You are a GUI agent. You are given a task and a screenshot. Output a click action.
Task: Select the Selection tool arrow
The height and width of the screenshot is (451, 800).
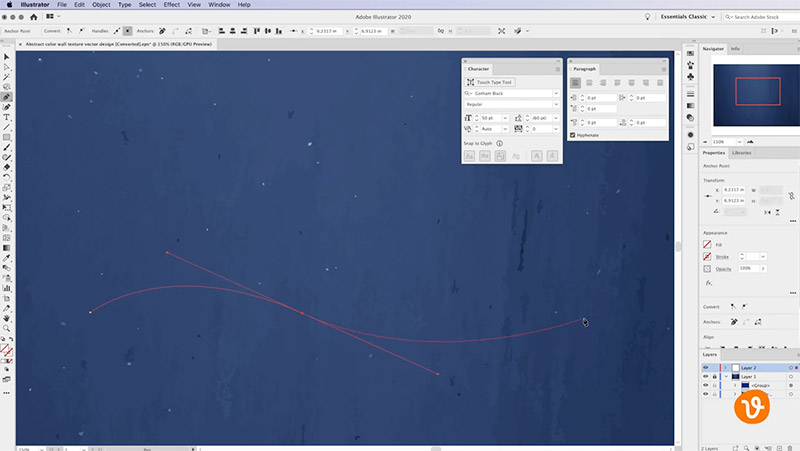7,57
